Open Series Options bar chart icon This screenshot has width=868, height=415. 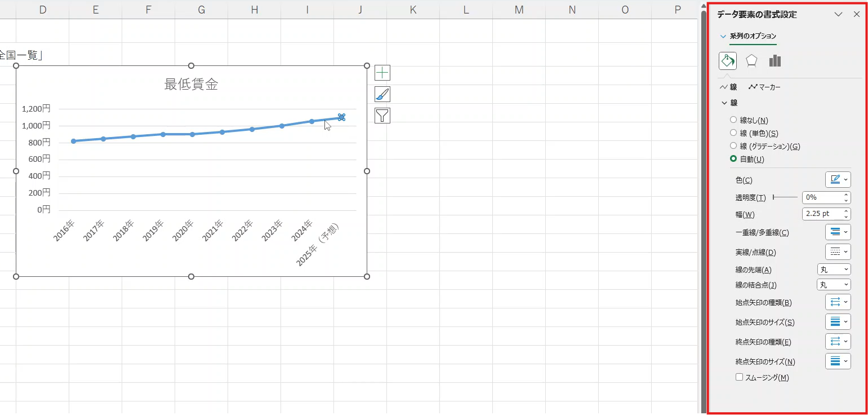pos(775,61)
